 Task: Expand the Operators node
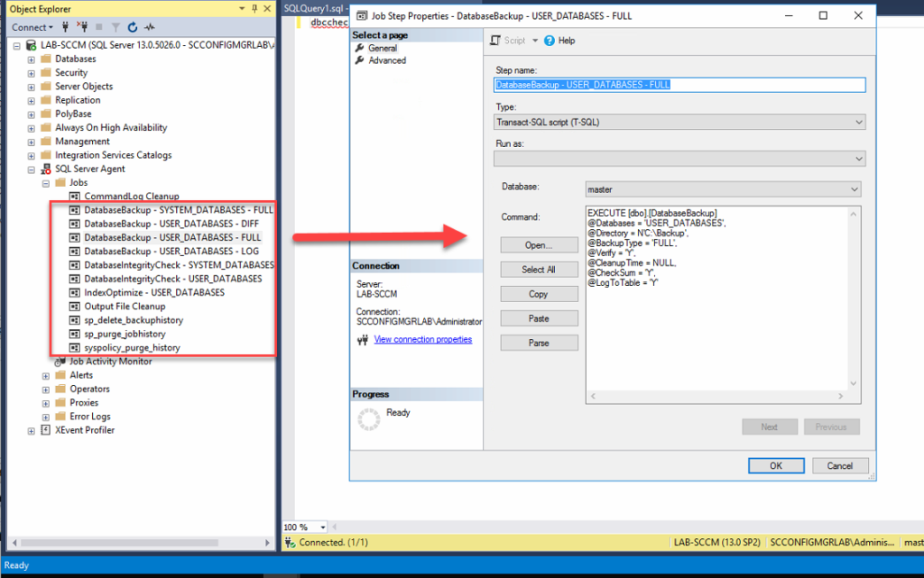tap(45, 390)
